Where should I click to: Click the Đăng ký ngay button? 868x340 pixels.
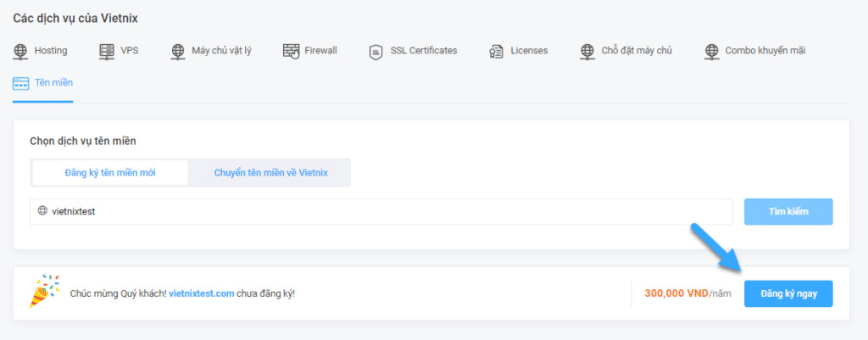pos(788,293)
